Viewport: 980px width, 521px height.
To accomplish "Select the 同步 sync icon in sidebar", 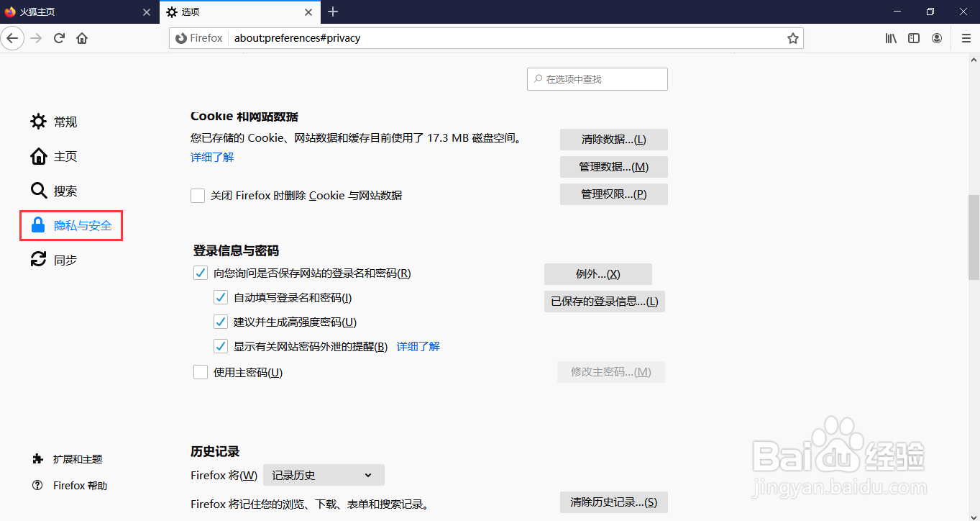I will [x=38, y=260].
